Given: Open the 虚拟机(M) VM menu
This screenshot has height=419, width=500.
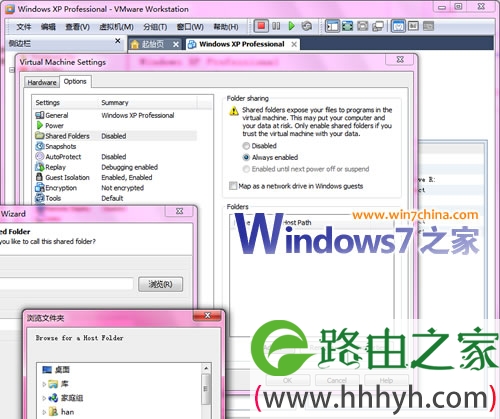Looking at the screenshot, I should pyautogui.click(x=116, y=27).
